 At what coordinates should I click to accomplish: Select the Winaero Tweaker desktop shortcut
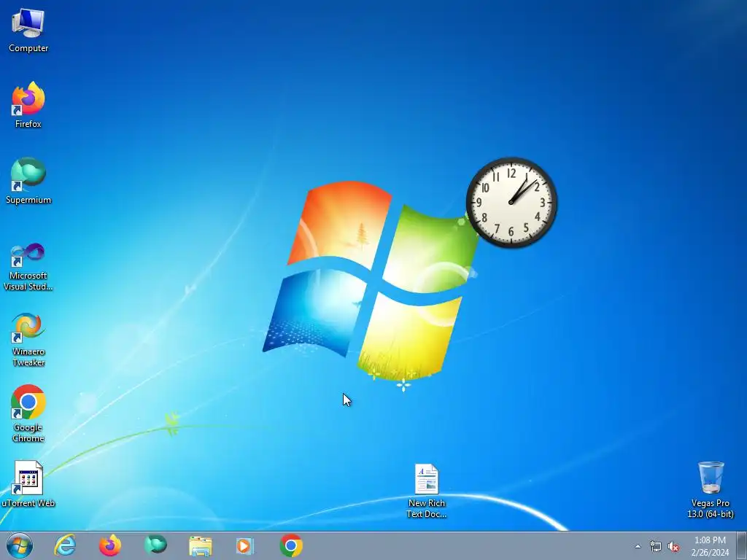pos(28,340)
